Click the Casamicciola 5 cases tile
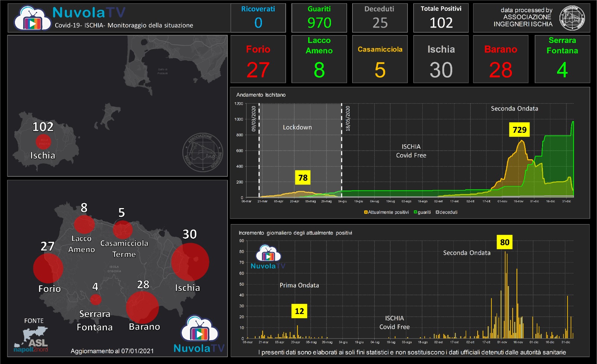Image resolution: width=597 pixels, height=364 pixels. [380, 59]
